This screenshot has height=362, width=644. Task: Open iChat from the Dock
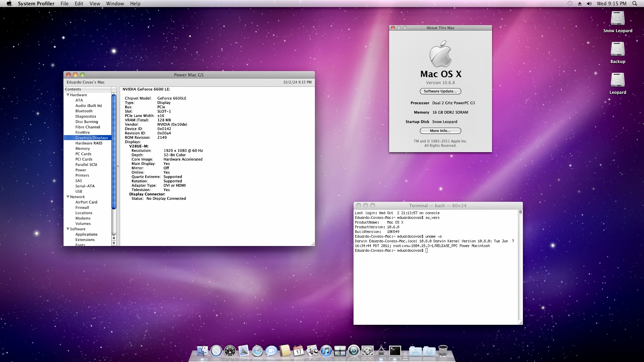[x=271, y=351]
